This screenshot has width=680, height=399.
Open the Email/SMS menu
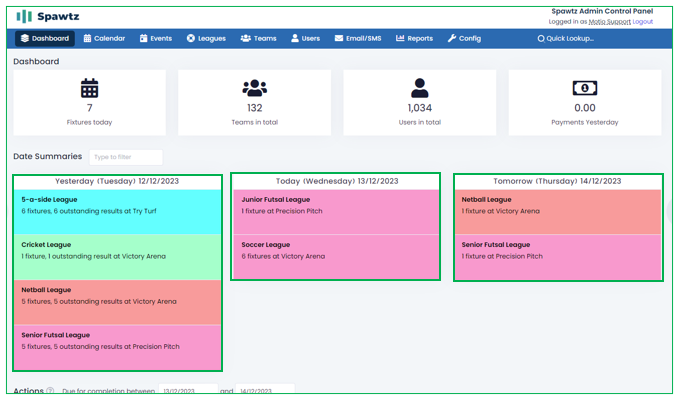point(358,38)
